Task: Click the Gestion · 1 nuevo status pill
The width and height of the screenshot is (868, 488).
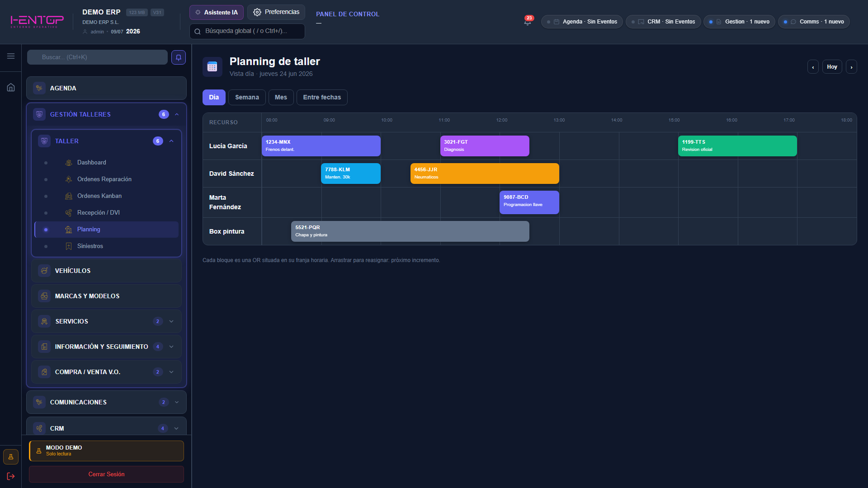Action: point(740,22)
